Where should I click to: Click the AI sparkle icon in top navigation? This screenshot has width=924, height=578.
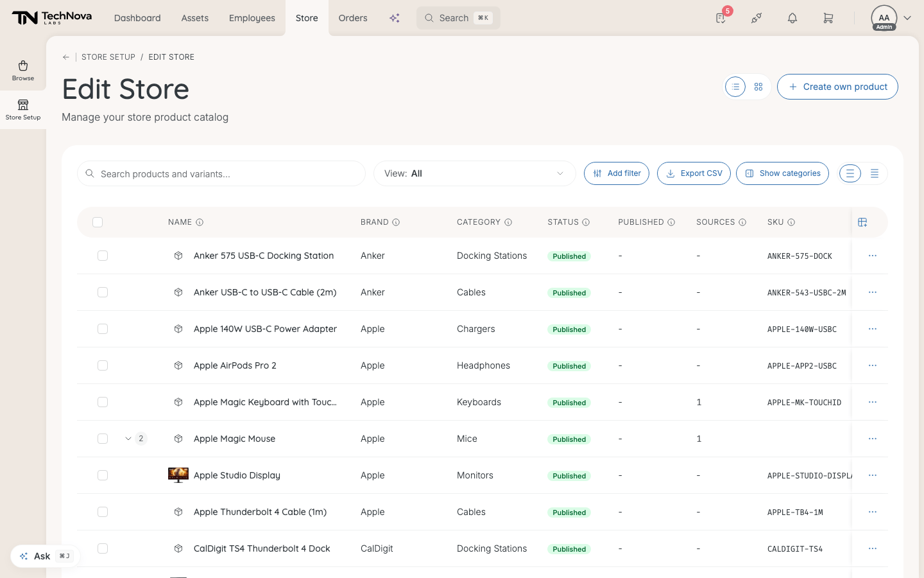(395, 18)
